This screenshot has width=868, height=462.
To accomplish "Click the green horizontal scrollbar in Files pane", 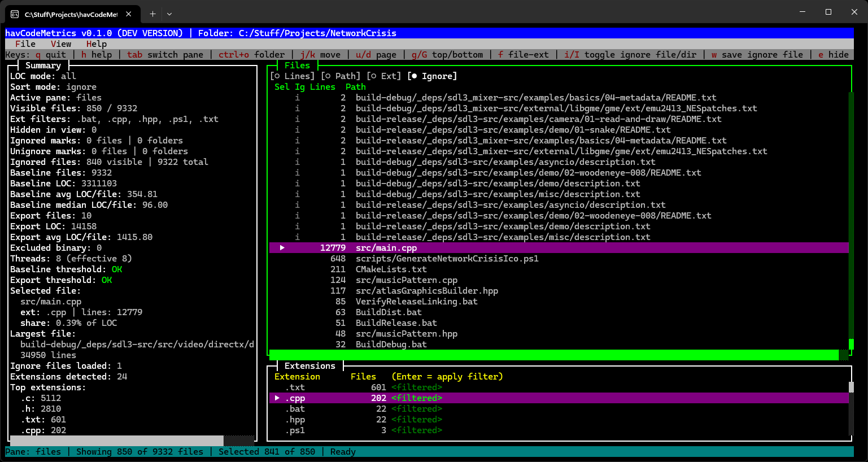I will [553, 355].
